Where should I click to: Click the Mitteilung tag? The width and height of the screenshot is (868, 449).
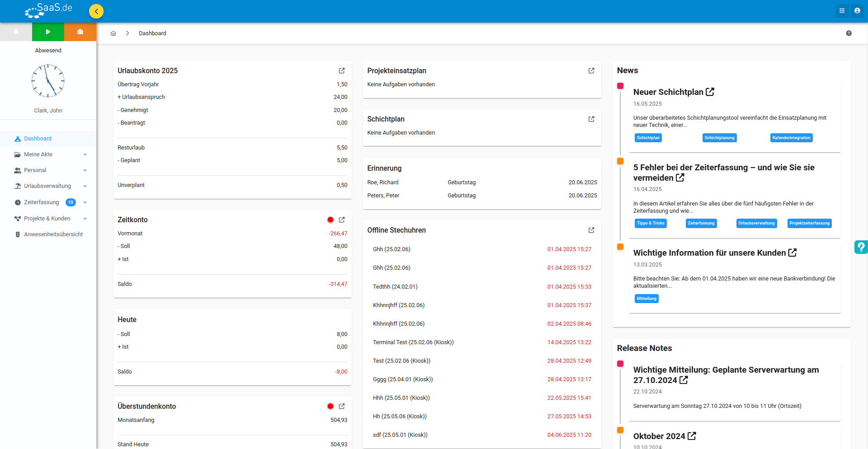coord(646,299)
